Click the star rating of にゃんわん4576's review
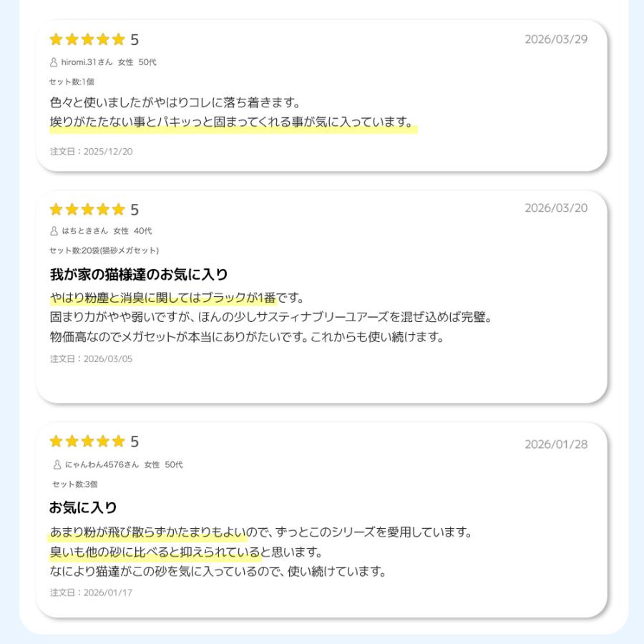The image size is (644, 644). click(87, 441)
